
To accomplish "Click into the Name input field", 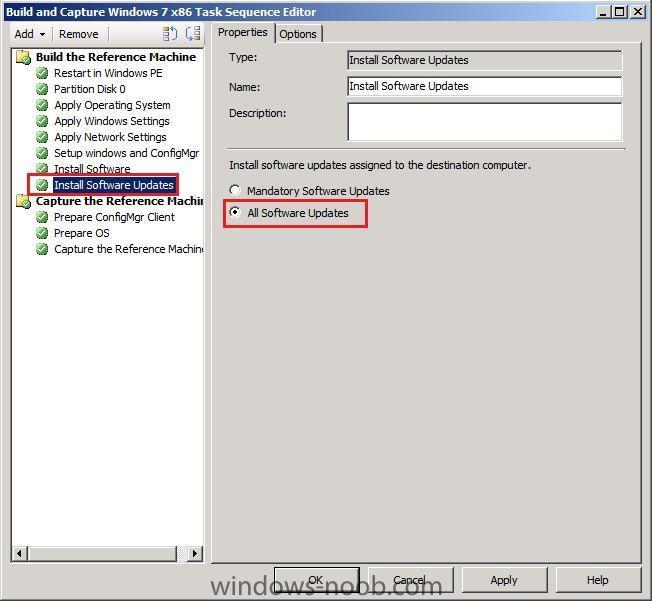I will coord(484,86).
